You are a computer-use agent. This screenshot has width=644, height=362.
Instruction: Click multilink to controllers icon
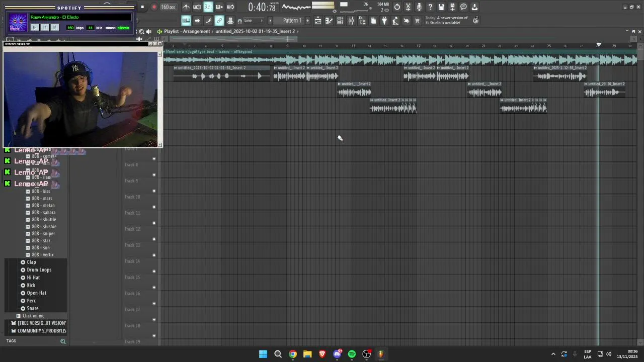click(x=230, y=21)
